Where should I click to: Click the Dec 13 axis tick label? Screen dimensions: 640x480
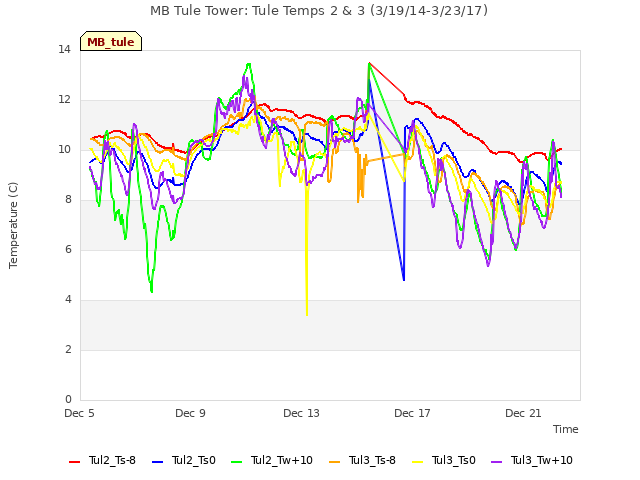(x=302, y=413)
